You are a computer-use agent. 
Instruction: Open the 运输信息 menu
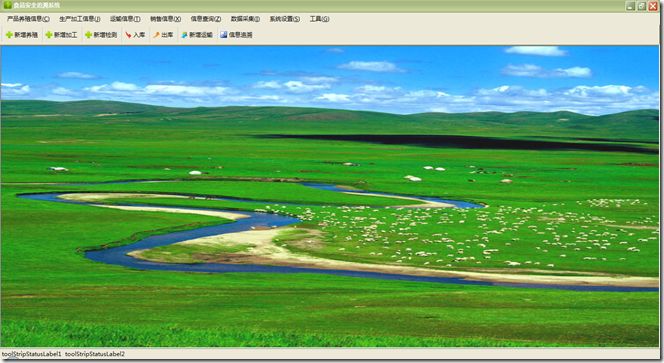[125, 19]
